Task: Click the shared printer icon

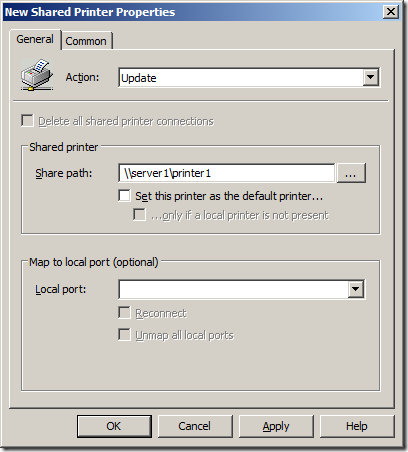Action: coord(37,75)
